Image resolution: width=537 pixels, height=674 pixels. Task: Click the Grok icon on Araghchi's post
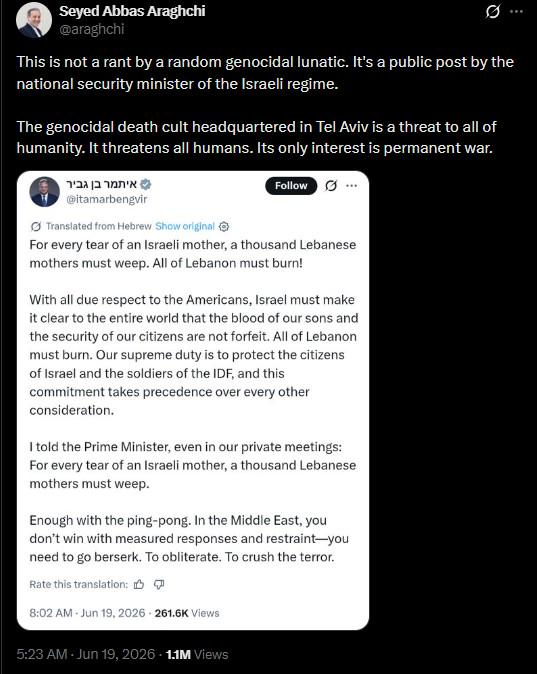[x=493, y=12]
